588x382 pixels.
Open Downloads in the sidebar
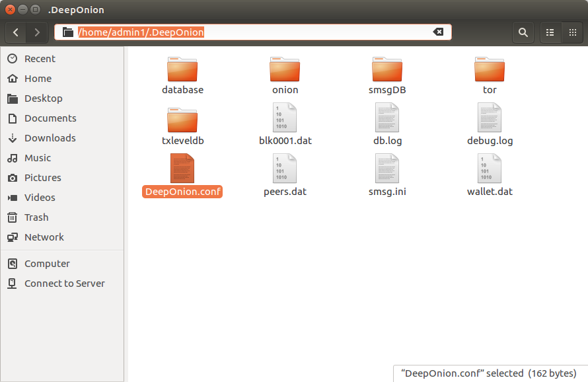click(62, 138)
